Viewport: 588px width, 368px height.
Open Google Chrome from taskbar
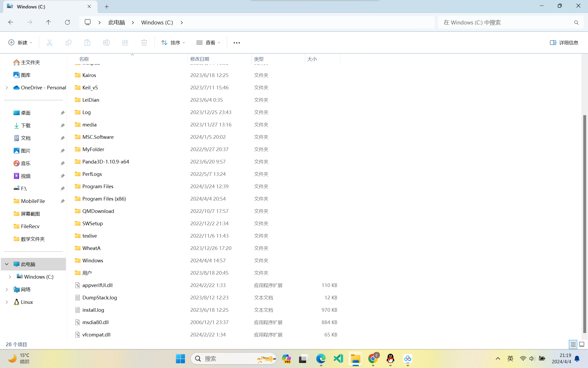point(373,359)
